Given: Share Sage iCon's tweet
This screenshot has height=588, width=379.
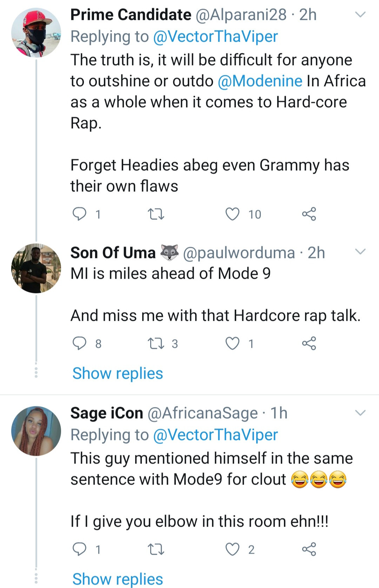Looking at the screenshot, I should pos(309,549).
